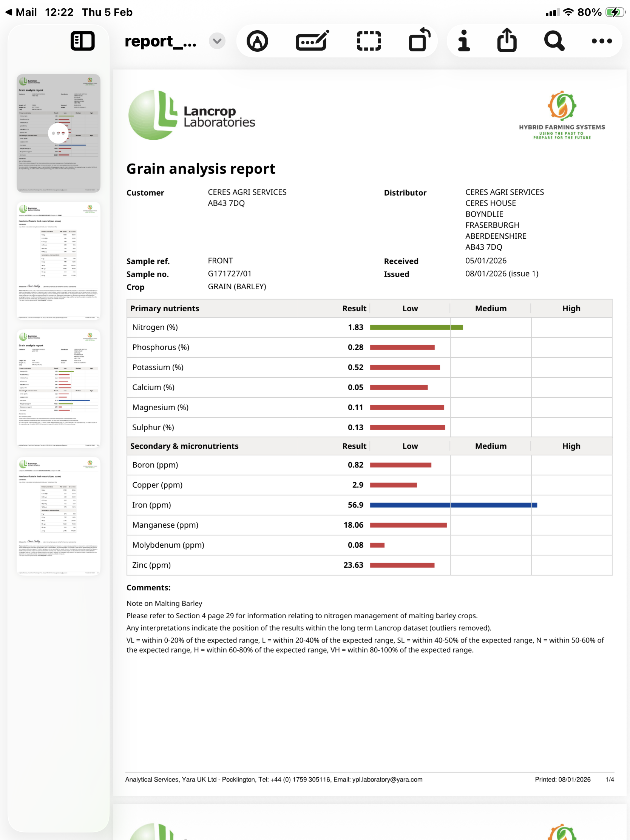Open page 1 thumbnail options bubble
This screenshot has width=630, height=840.
click(x=58, y=133)
